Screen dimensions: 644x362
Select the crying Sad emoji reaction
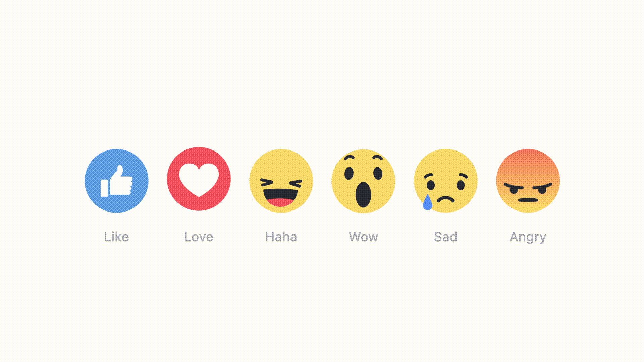click(x=446, y=181)
